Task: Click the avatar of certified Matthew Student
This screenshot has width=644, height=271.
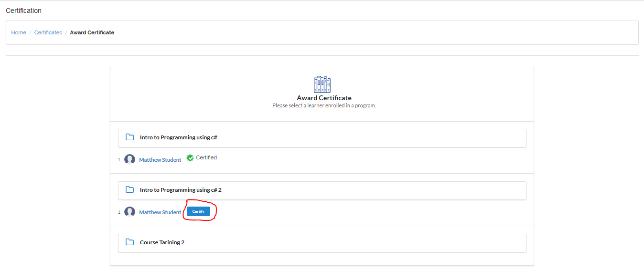Action: (x=129, y=159)
